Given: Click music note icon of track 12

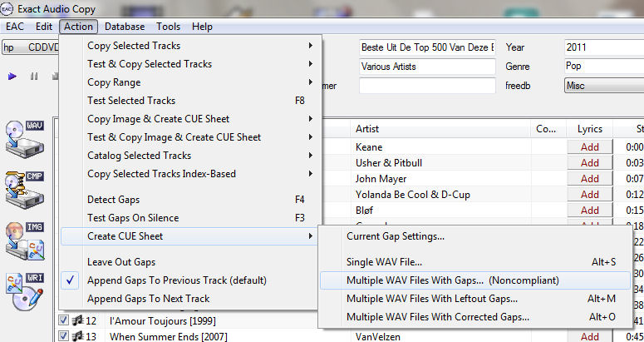Looking at the screenshot, I should 77,320.
